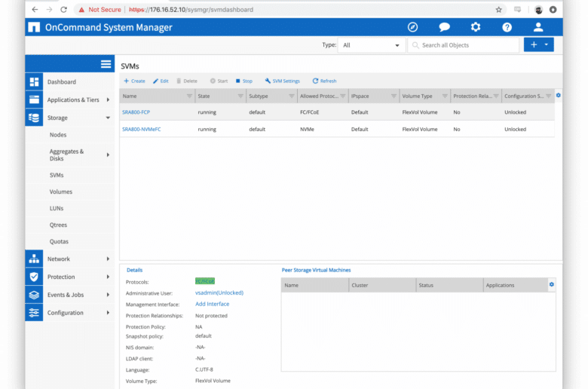Image resolution: width=588 pixels, height=389 pixels.
Task: Click Create SVM button
Action: (x=134, y=81)
